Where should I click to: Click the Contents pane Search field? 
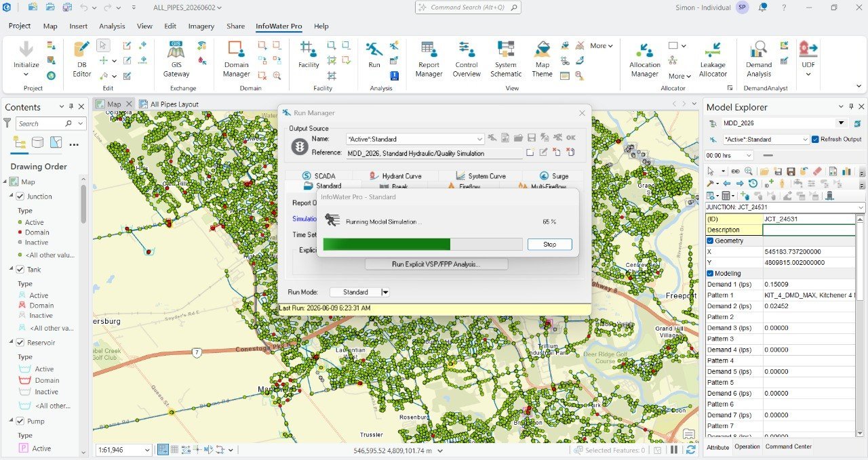(51, 123)
